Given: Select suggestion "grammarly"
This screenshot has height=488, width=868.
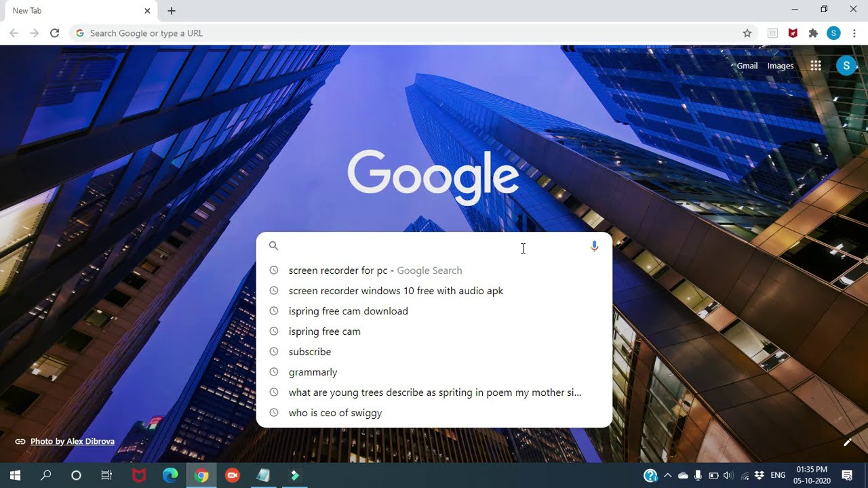Looking at the screenshot, I should tap(434, 372).
